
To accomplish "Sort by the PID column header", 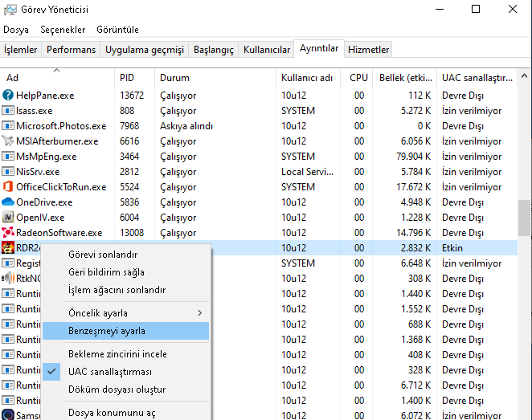I will [135, 78].
